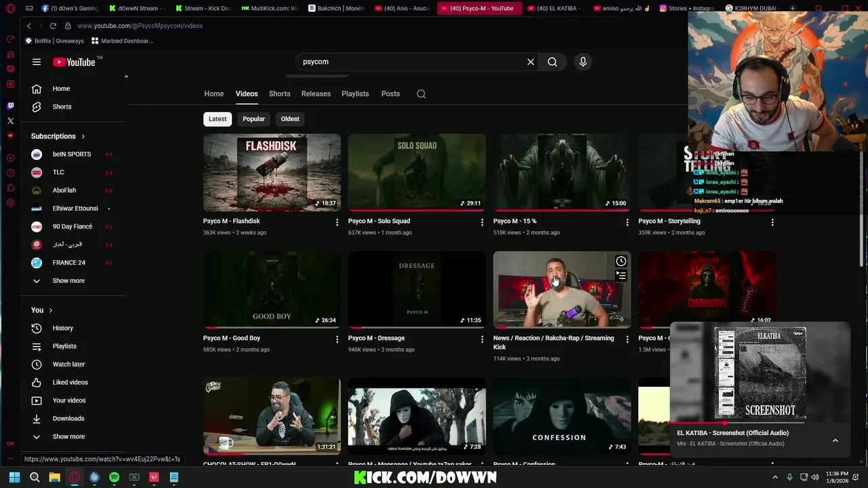The width and height of the screenshot is (868, 488).
Task: Open the YouTube guide hamburger menu
Action: 37,62
